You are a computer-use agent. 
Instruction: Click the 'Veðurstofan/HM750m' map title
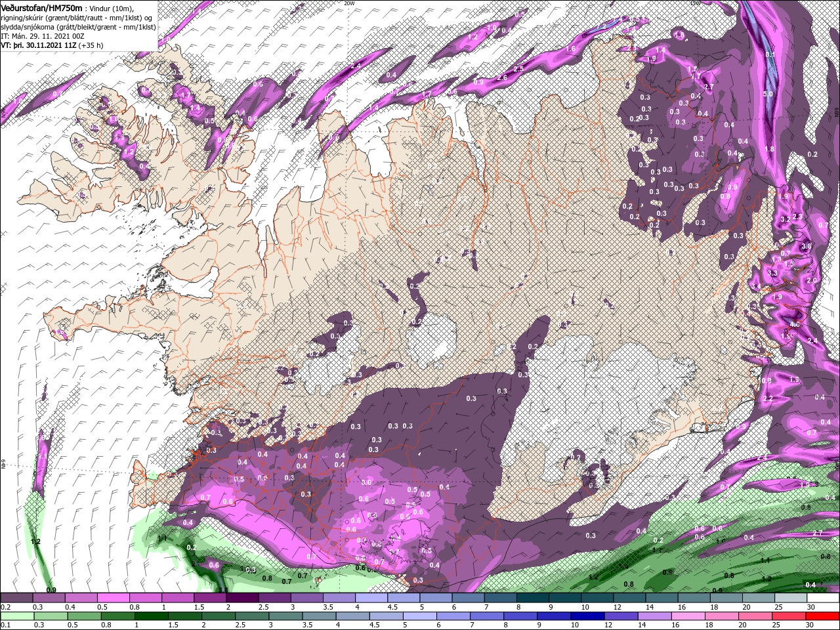41,7
